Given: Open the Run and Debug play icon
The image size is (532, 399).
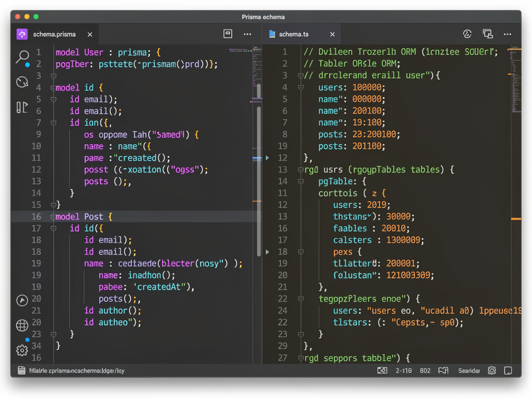Looking at the screenshot, I should tap(22, 300).
